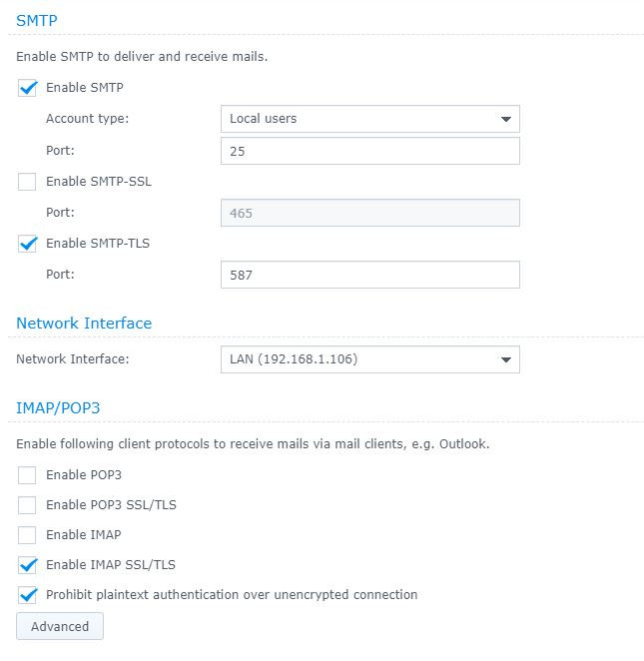Enable the SMTP-SSL checkbox
The height and width of the screenshot is (661, 644).
click(27, 182)
